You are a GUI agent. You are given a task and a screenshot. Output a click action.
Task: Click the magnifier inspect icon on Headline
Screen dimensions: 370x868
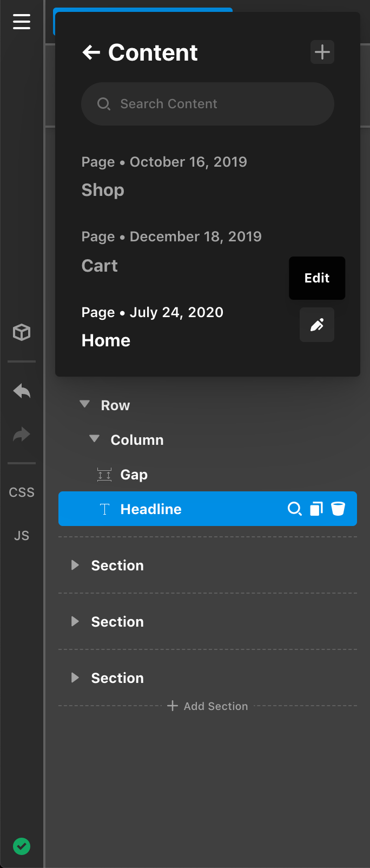click(x=294, y=509)
